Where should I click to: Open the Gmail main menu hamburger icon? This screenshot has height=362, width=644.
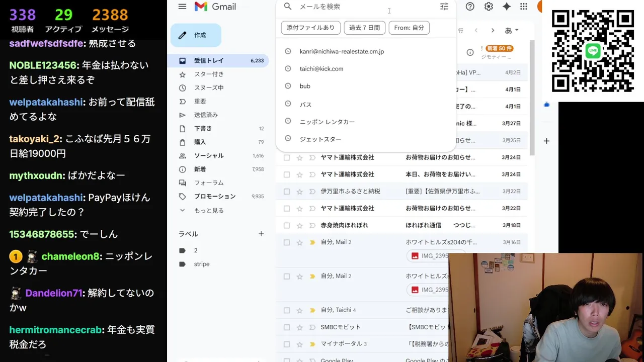[x=182, y=7]
